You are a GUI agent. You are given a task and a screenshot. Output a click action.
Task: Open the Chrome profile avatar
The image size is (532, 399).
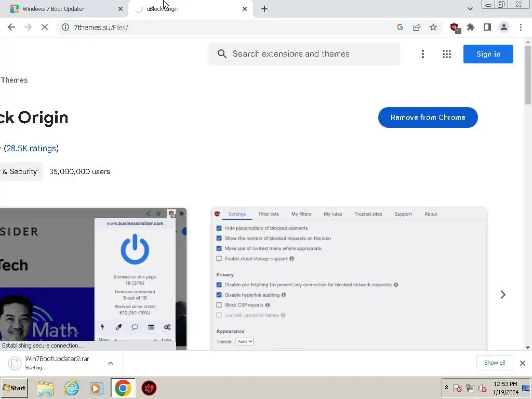click(x=504, y=27)
